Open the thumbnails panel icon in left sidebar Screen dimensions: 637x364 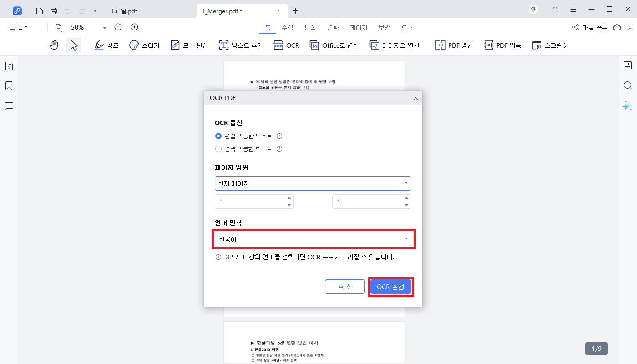(x=9, y=66)
